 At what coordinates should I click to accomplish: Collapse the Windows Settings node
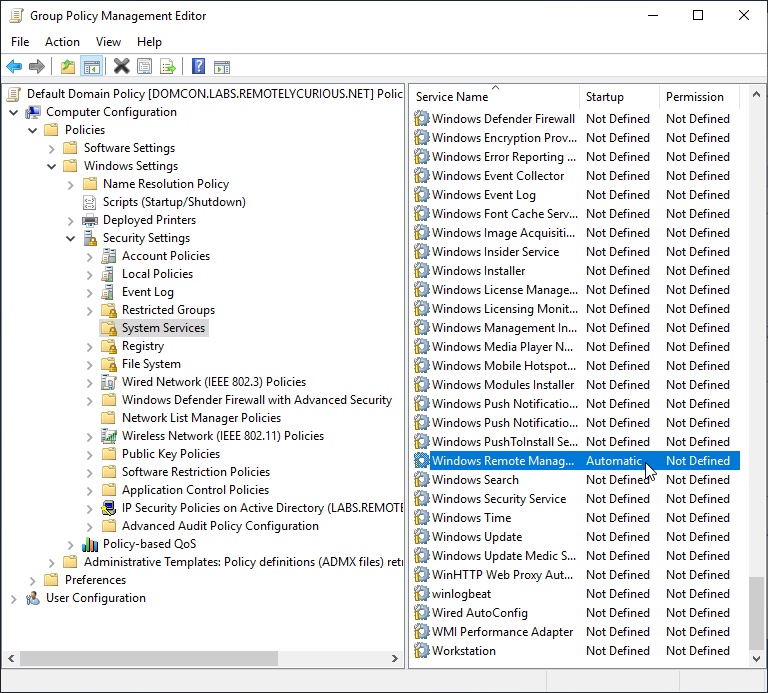click(51, 167)
